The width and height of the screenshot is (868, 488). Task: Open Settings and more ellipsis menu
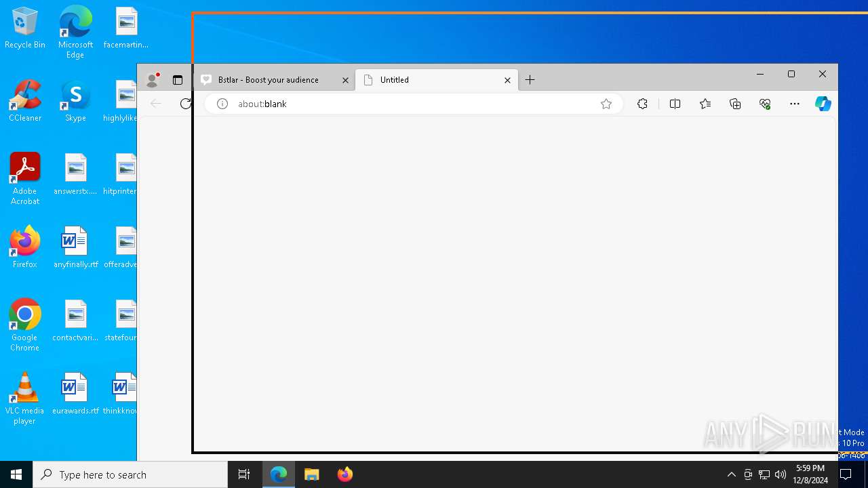795,104
